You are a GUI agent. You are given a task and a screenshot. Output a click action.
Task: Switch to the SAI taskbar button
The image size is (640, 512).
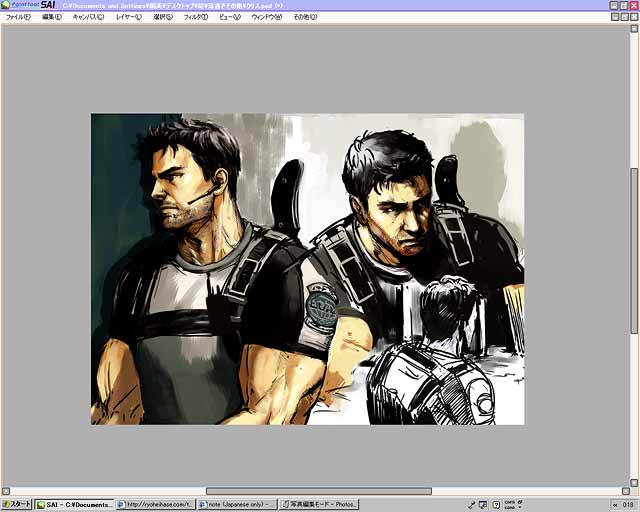pos(74,505)
